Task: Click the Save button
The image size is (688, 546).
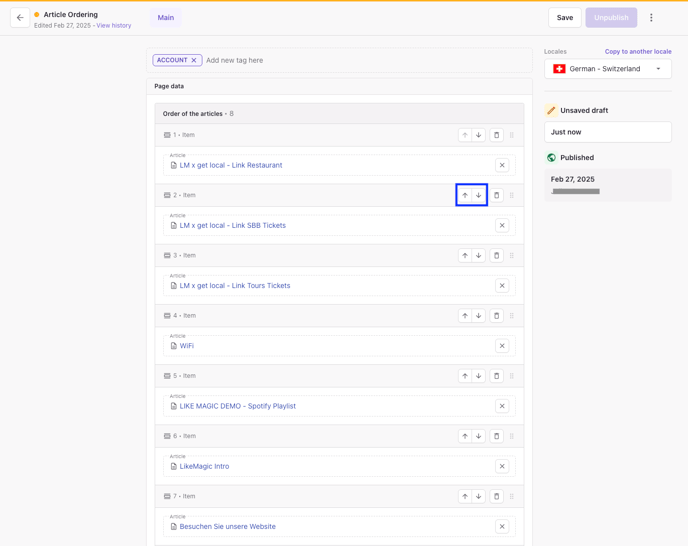Action: point(565,18)
